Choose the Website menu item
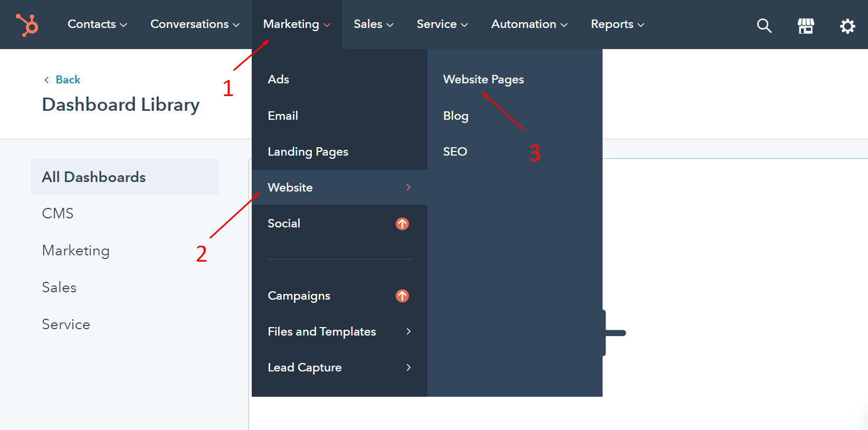The width and height of the screenshot is (868, 430). [x=339, y=187]
